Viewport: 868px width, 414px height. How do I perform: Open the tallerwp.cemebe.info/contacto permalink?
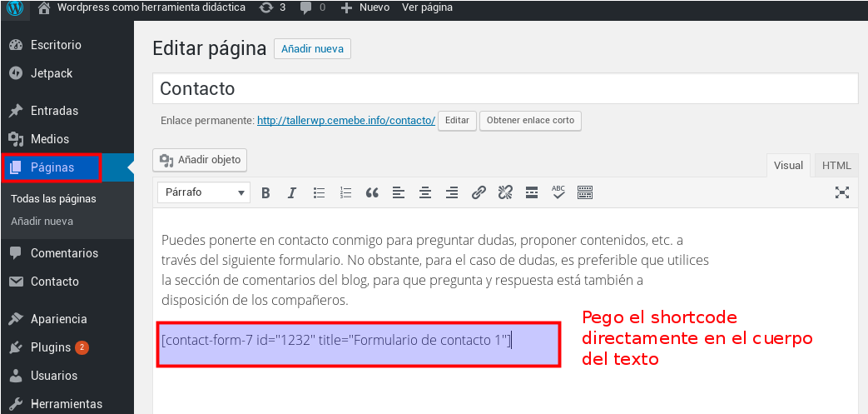click(x=345, y=120)
